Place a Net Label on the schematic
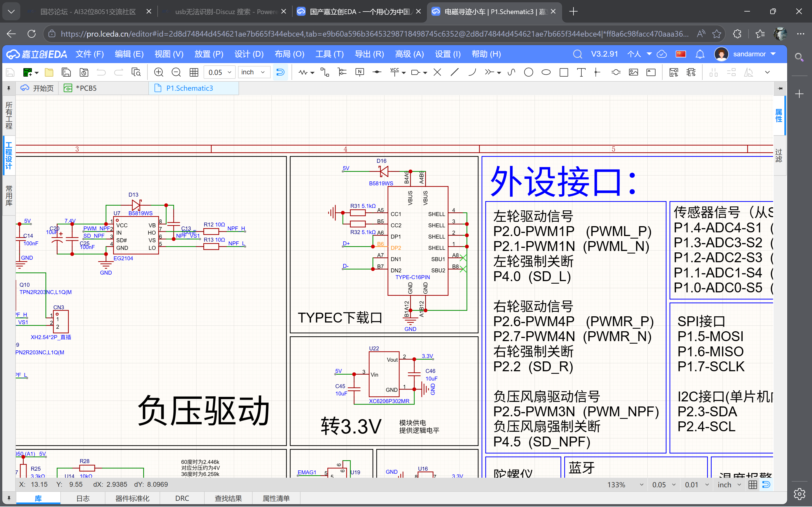Viewport: 812px width, 507px height. point(359,72)
